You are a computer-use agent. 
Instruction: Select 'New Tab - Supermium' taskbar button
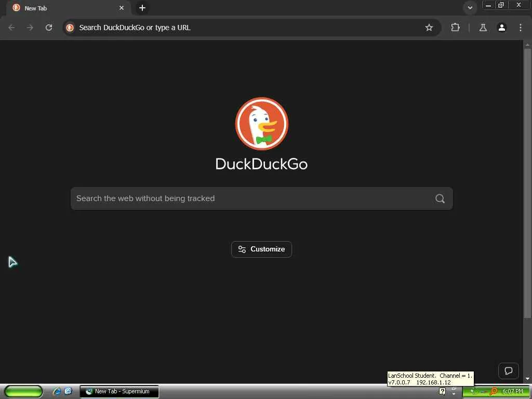point(119,391)
